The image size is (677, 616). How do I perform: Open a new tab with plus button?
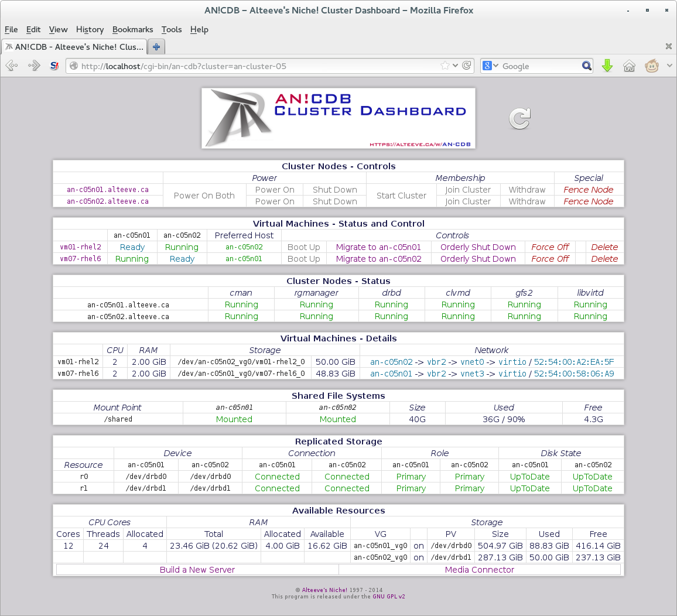click(x=156, y=47)
